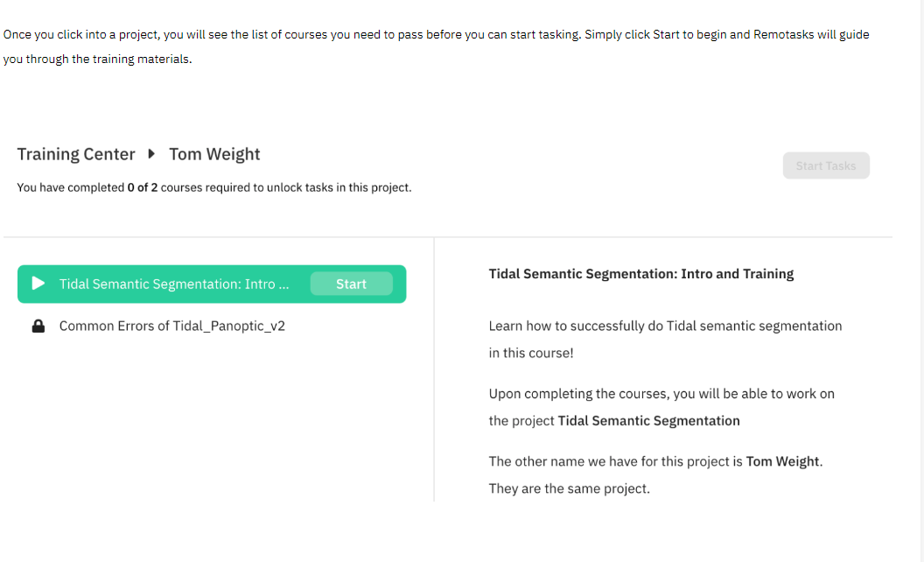924x562 pixels.
Task: Open the locked Common Errors of Tidal_Panoptic_v2 course
Action: point(172,327)
